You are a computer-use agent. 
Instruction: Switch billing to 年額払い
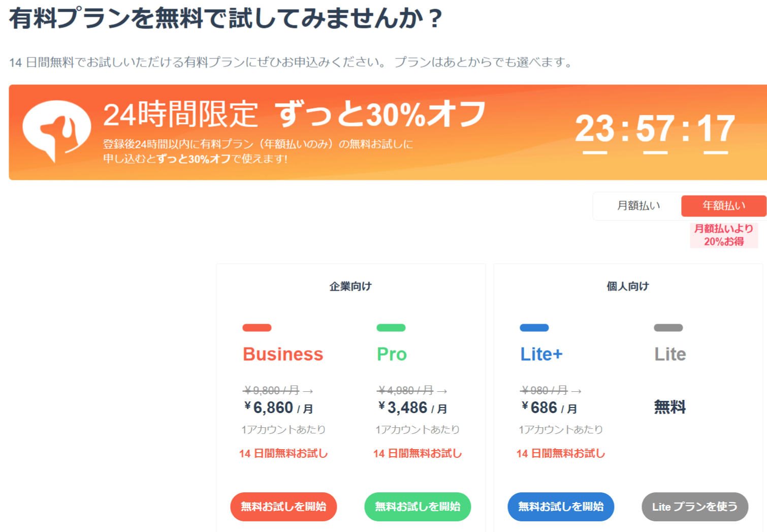point(724,206)
